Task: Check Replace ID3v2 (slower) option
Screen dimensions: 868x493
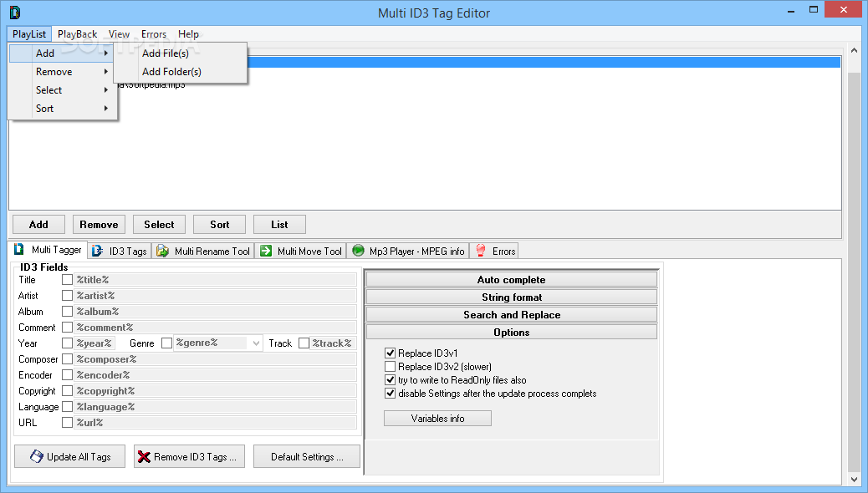Action: coord(390,366)
